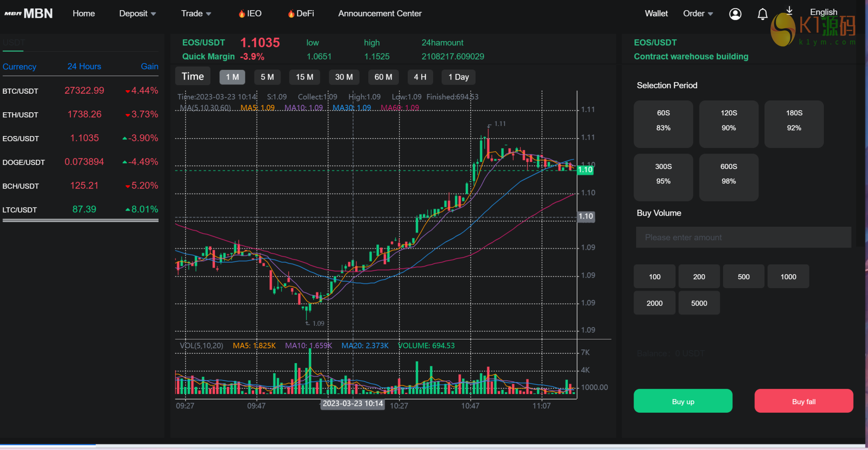Image resolution: width=868 pixels, height=450 pixels.
Task: Pick the 1000 buy volume preset
Action: pos(788,277)
